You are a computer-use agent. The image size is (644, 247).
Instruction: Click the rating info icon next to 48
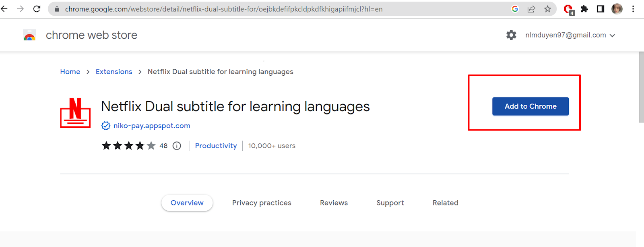[177, 146]
